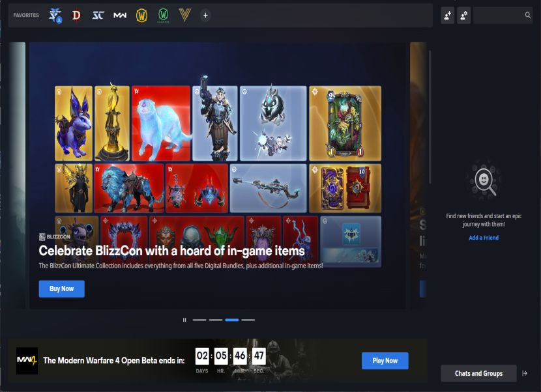Add a game to favorites
541x392 pixels.
[x=205, y=15]
